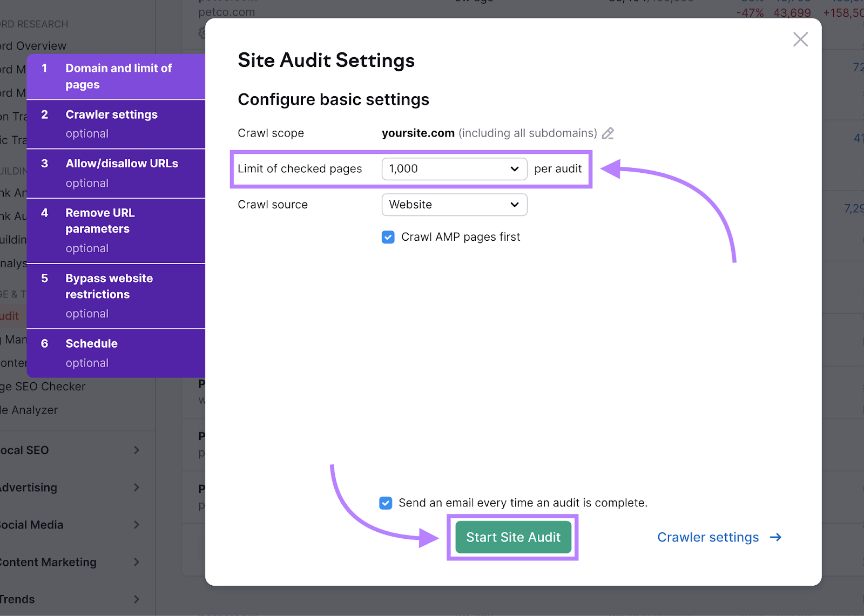The image size is (864, 616).
Task: Go to the Crawler settings link
Action: pos(707,537)
